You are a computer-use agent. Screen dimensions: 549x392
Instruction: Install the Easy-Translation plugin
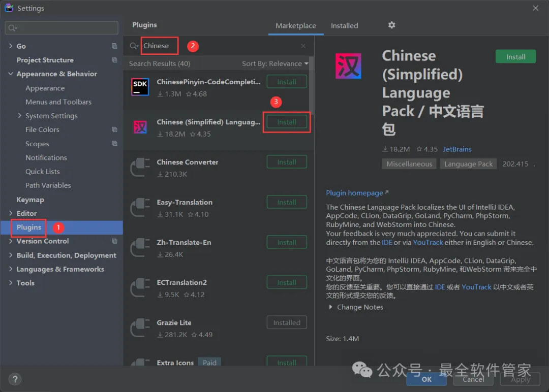pos(287,202)
